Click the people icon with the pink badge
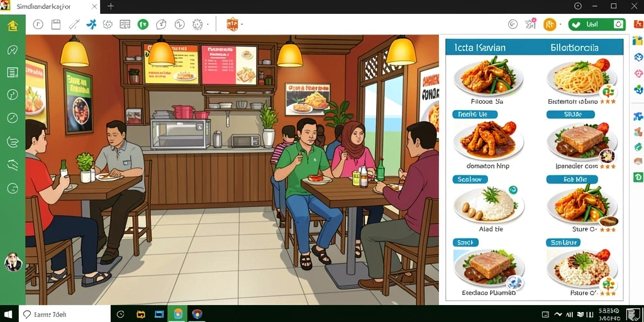 [531, 24]
